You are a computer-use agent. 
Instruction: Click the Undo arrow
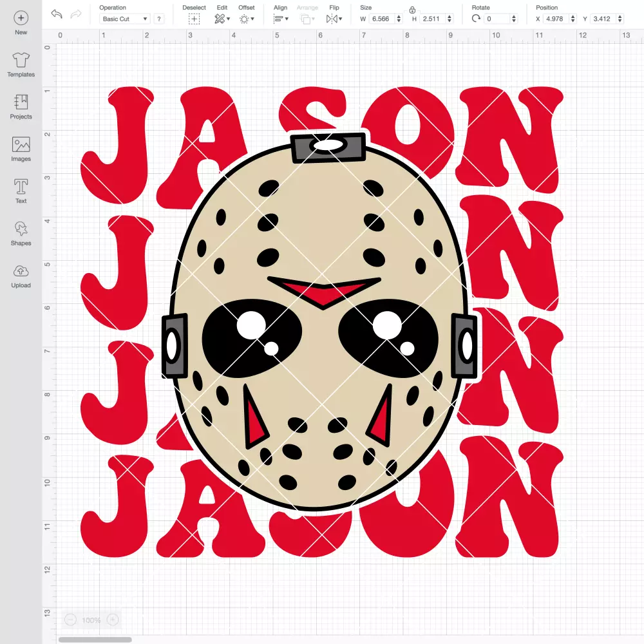point(57,14)
